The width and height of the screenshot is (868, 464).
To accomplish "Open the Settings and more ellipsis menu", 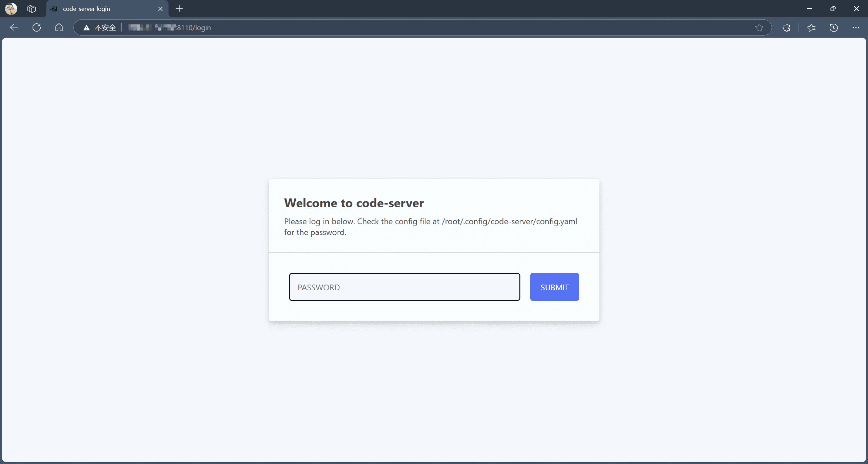I will (x=856, y=28).
